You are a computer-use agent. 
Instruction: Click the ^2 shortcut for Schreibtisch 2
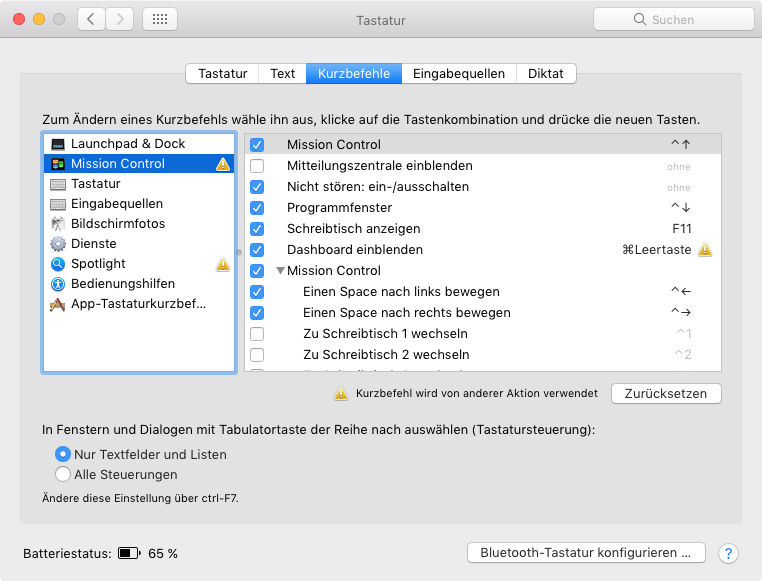click(x=683, y=355)
